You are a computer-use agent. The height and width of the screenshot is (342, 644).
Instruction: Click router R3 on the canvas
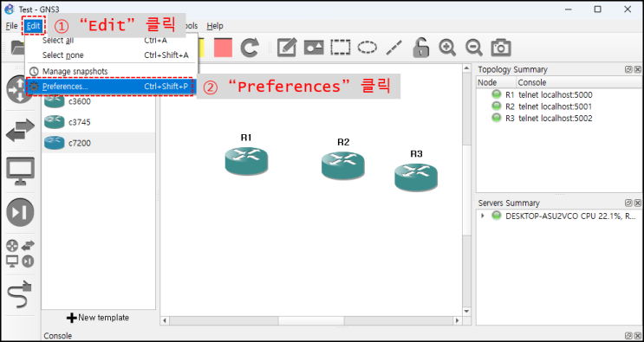click(x=416, y=177)
